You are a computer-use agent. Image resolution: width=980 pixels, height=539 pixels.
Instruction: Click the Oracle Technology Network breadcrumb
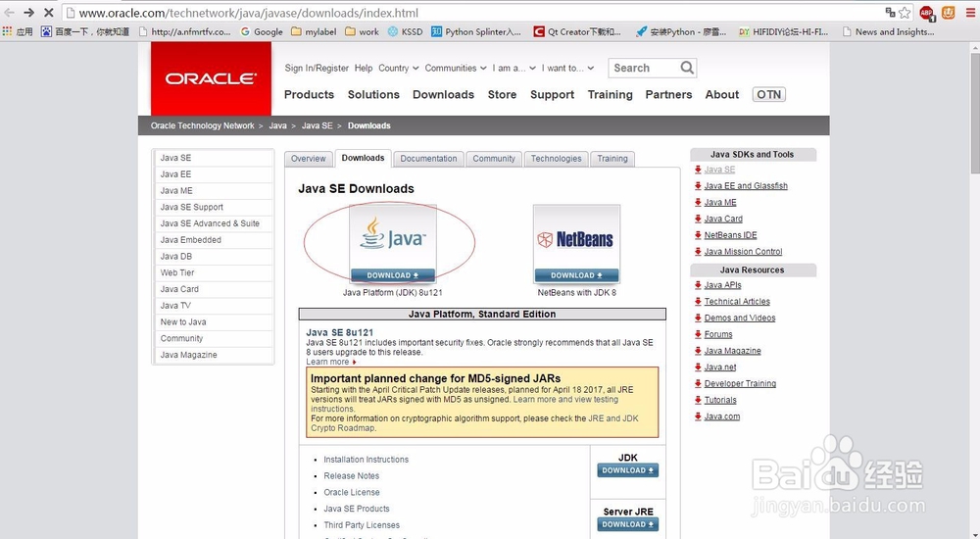coord(203,125)
